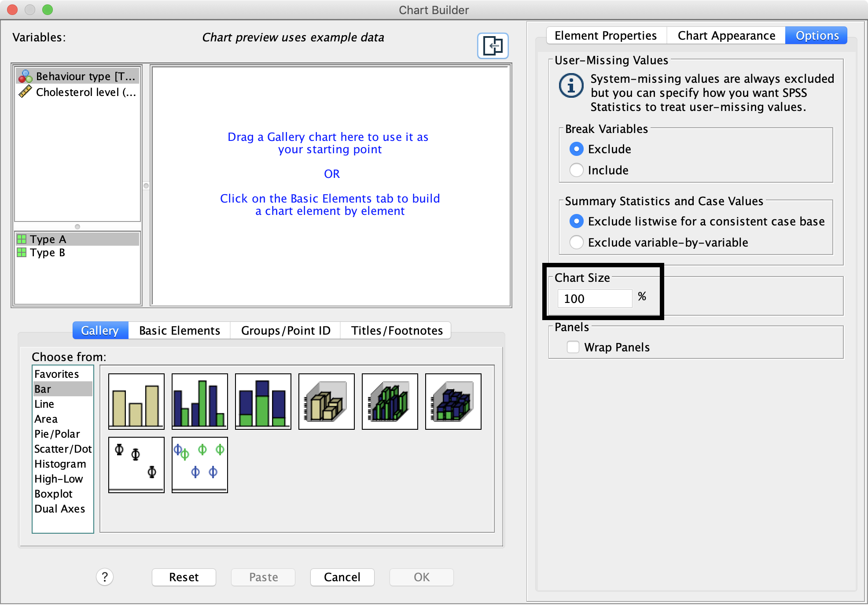Choose Exclude variable-by-variable option
868x605 pixels.
coord(577,242)
